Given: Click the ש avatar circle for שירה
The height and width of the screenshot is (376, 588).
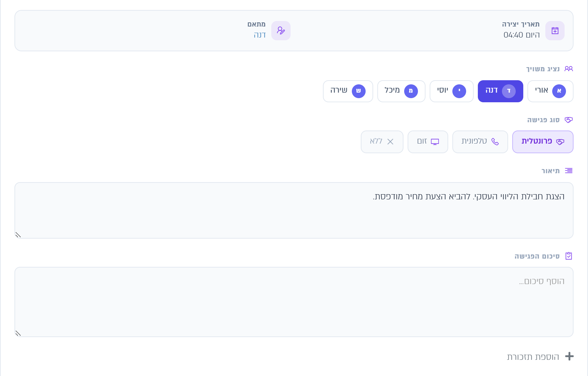Looking at the screenshot, I should click(x=359, y=91).
